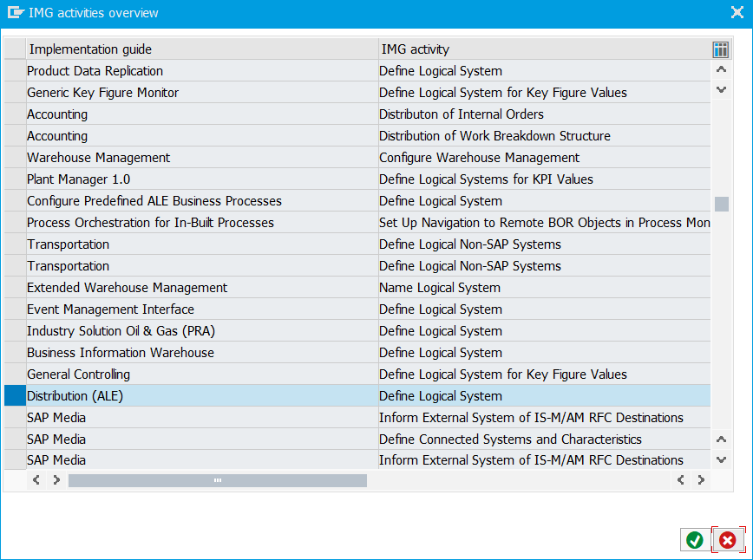The height and width of the screenshot is (560, 753).
Task: Click 'Warehouse Management' implementation guide cell
Action: [x=202, y=158]
